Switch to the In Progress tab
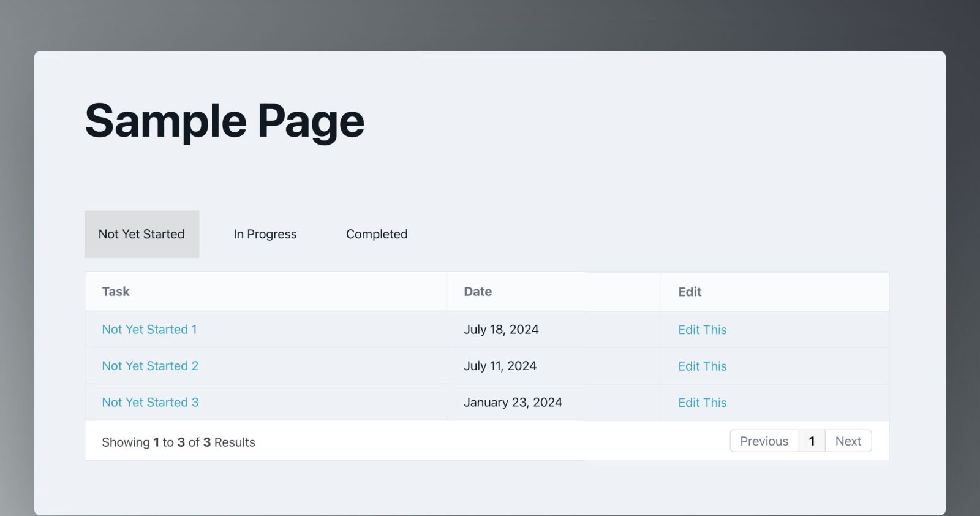The width and height of the screenshot is (980, 516). [265, 234]
